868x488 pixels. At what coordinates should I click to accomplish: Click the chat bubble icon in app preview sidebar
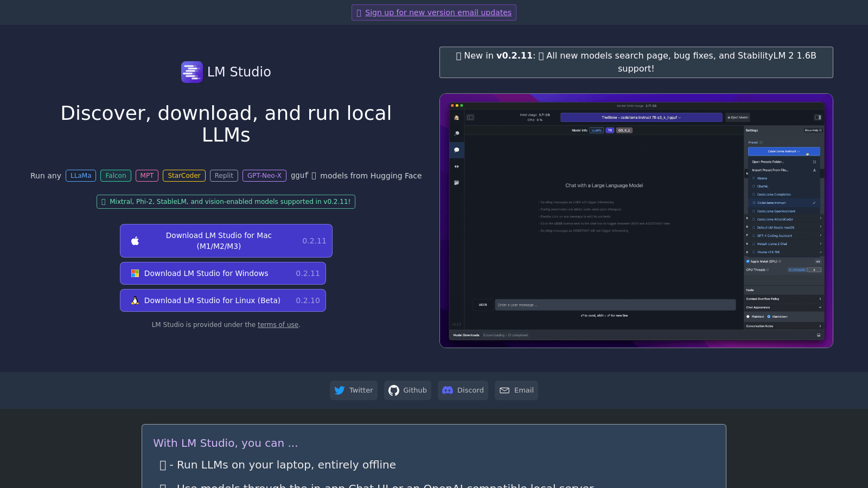[x=457, y=150]
